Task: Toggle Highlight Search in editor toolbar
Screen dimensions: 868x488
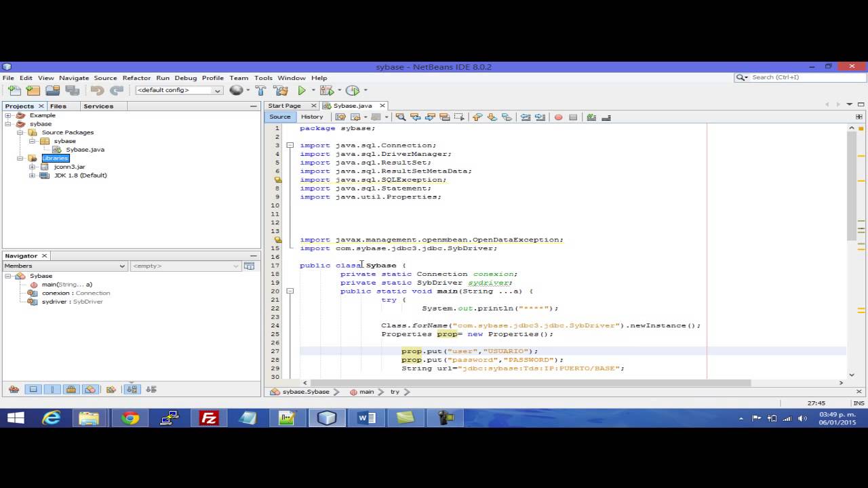Action: point(445,117)
